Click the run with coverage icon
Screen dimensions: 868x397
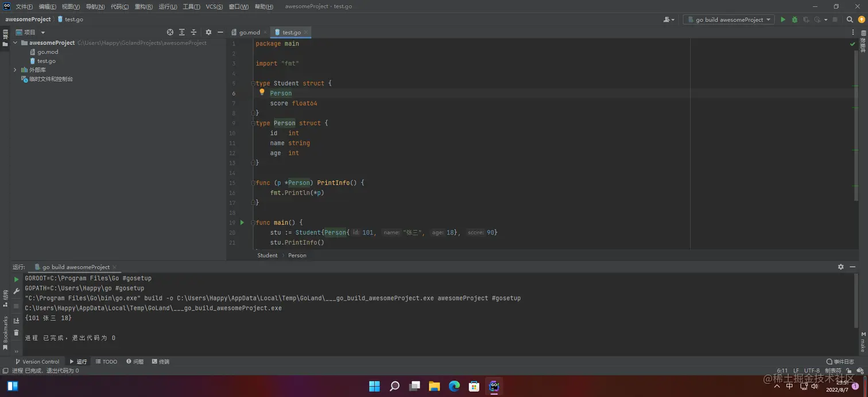point(806,20)
